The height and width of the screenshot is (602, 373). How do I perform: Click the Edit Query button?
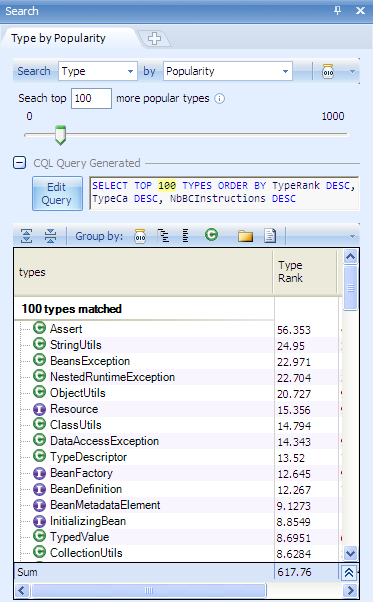tap(57, 194)
